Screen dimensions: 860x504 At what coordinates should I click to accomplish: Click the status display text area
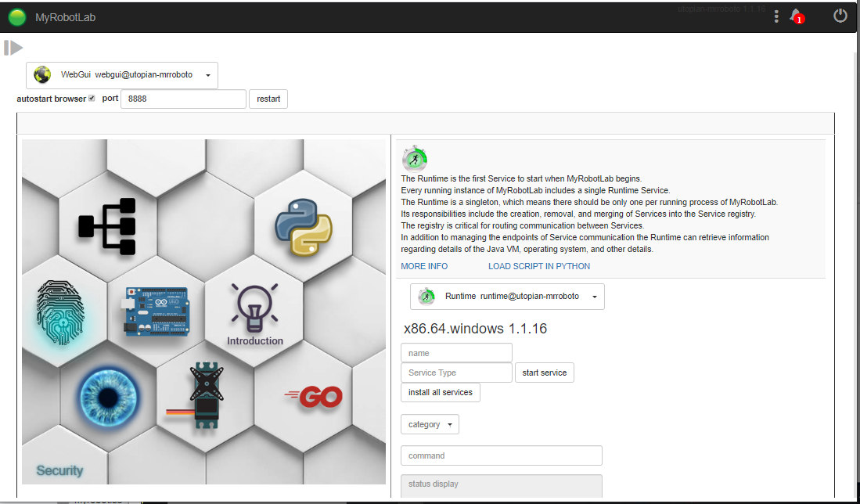(x=502, y=486)
